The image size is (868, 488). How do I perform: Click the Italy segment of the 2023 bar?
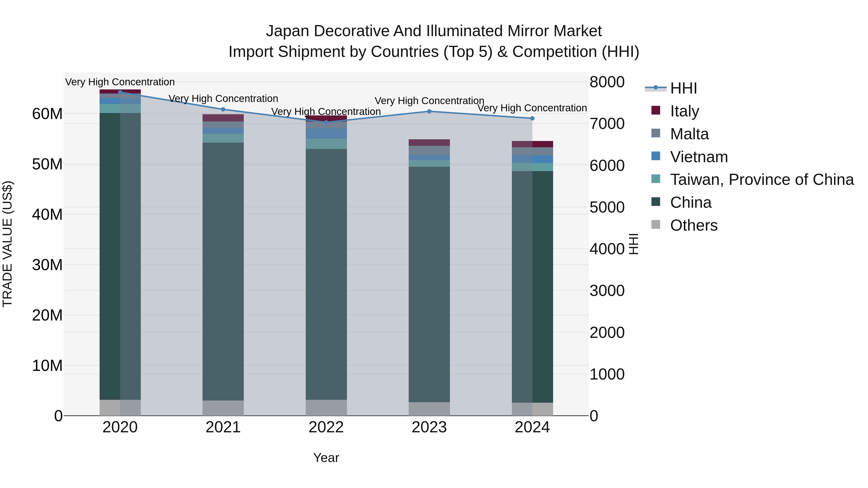pos(429,142)
